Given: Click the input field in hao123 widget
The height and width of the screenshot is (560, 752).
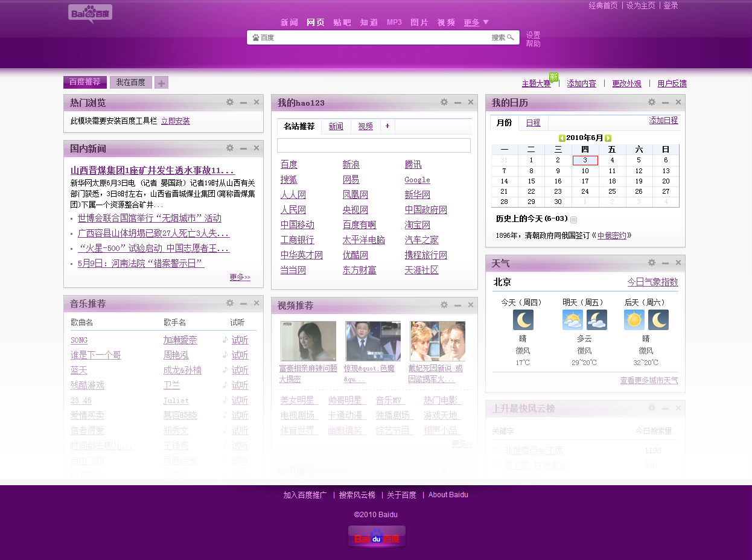Looking at the screenshot, I should [x=374, y=145].
